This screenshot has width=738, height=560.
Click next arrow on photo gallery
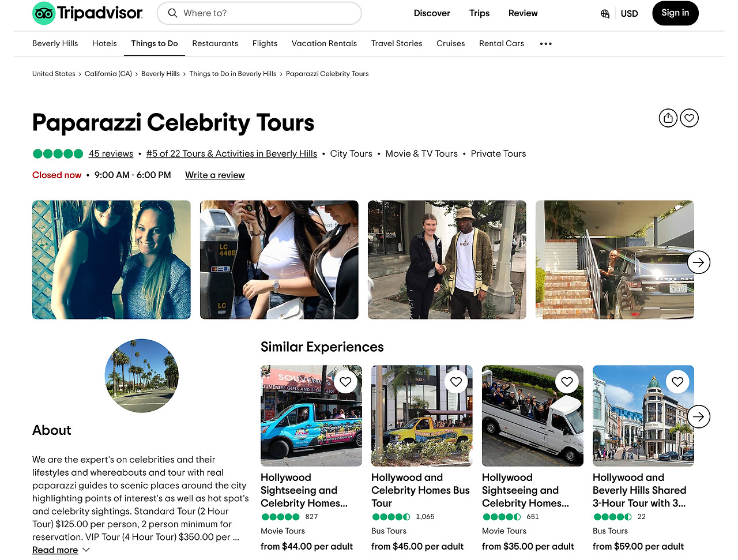[699, 262]
